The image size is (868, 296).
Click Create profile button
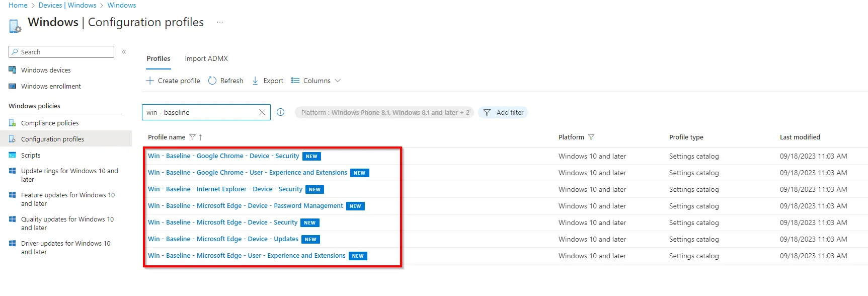click(173, 81)
